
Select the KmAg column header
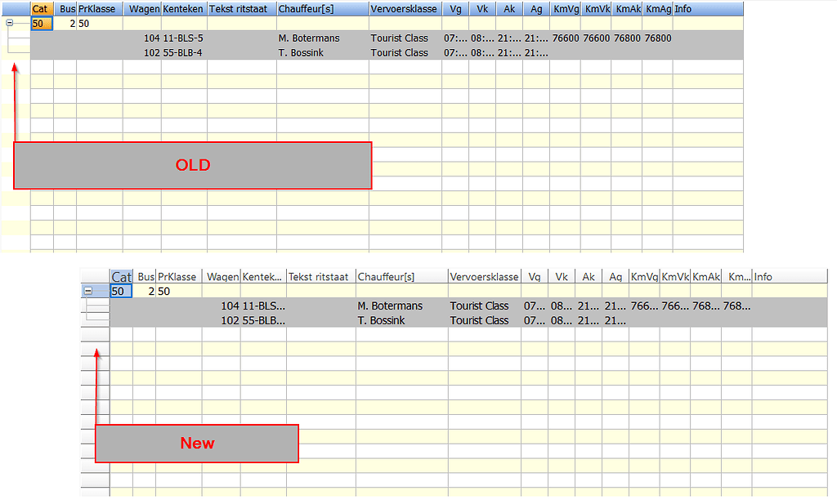point(656,9)
